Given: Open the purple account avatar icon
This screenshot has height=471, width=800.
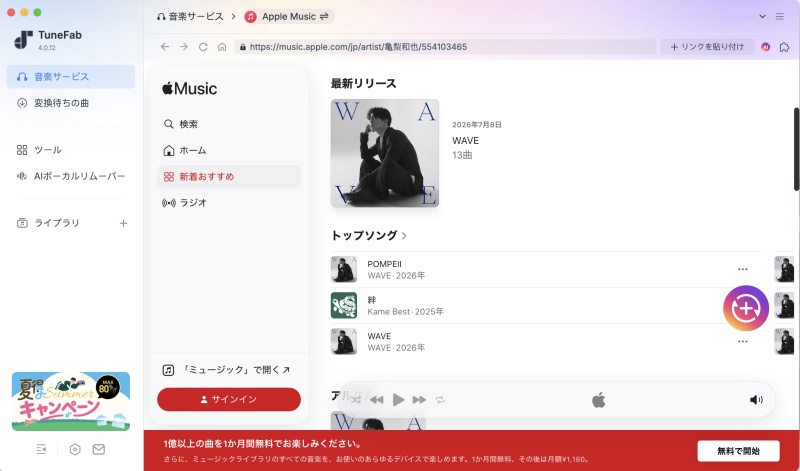Looking at the screenshot, I should (x=765, y=46).
